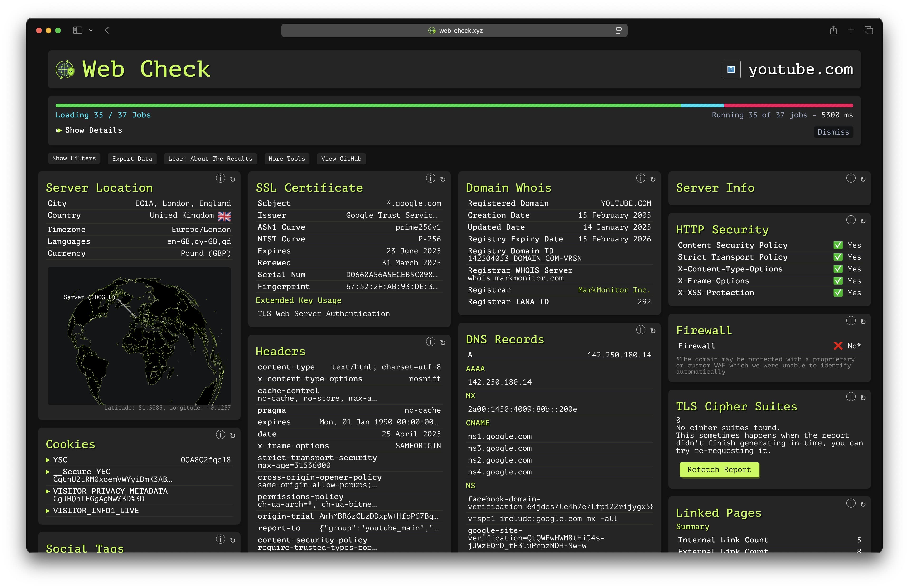This screenshot has width=909, height=588.
Task: Click Server Location info icon
Action: tap(220, 178)
